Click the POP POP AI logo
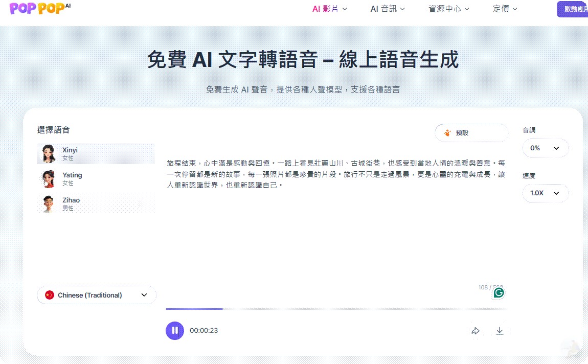The image size is (588, 364). point(40,8)
